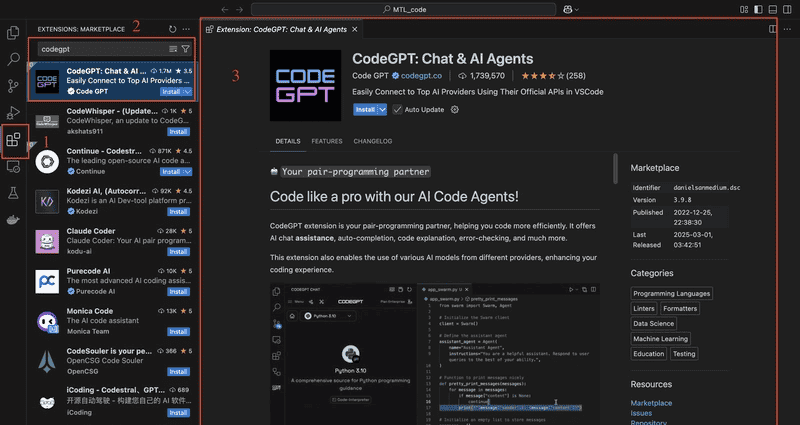Open the Marketplace resource link
The image size is (800, 425).
pyautogui.click(x=651, y=403)
